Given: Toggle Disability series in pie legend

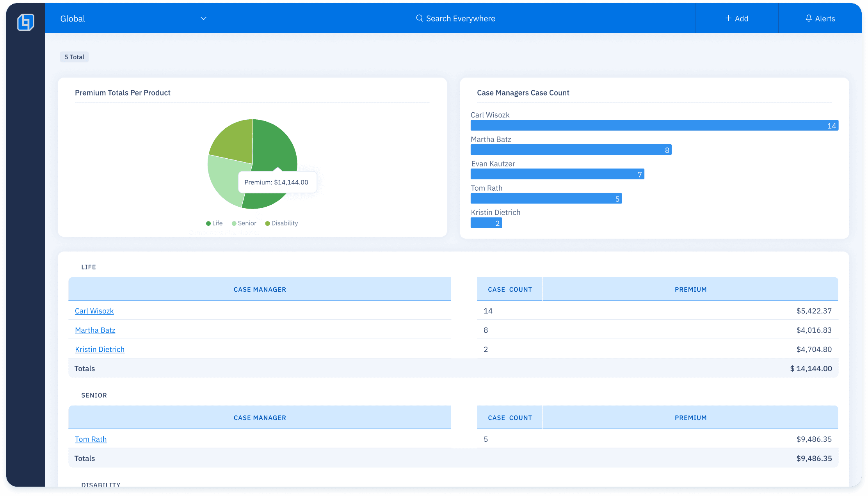Looking at the screenshot, I should coord(281,223).
